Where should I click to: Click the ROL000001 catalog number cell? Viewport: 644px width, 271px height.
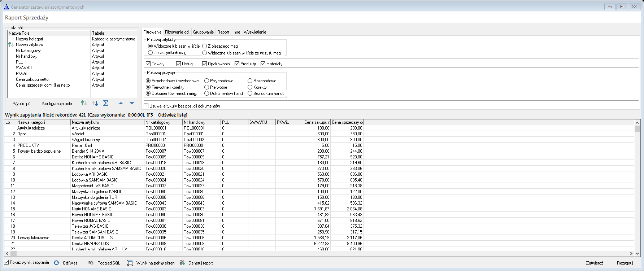pyautogui.click(x=163, y=128)
